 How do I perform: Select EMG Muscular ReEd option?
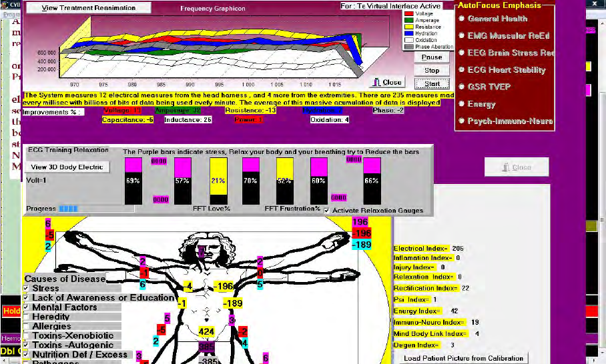(x=504, y=35)
